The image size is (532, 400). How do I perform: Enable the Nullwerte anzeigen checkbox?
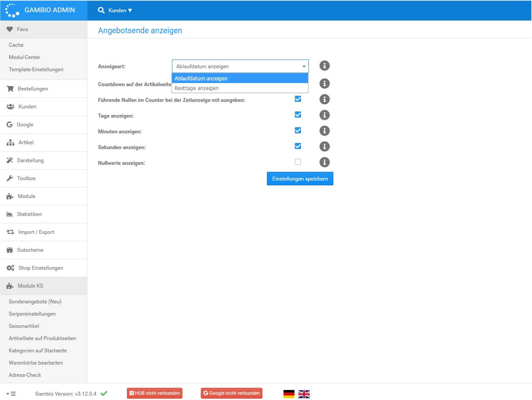pyautogui.click(x=298, y=162)
